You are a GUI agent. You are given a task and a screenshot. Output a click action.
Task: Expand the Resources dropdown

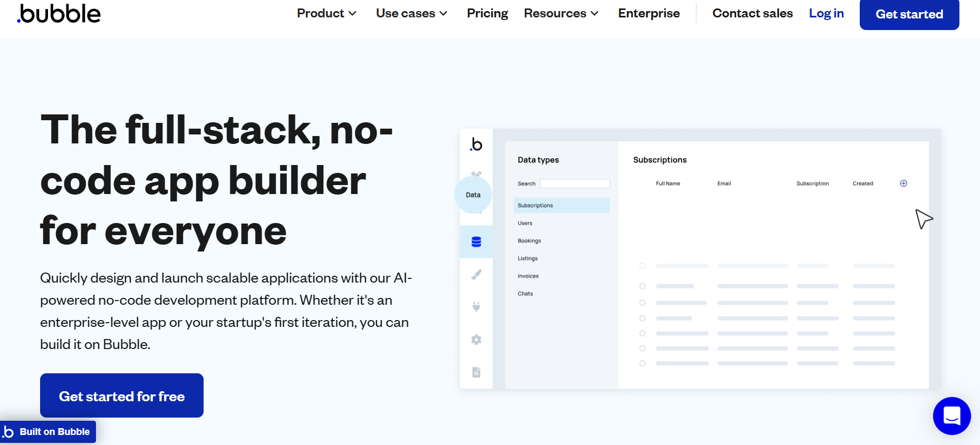pyautogui.click(x=561, y=13)
